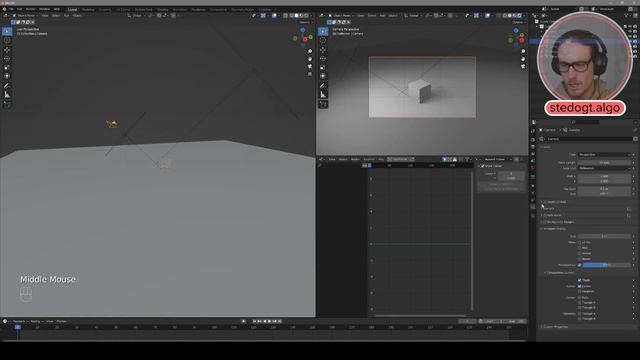Click the Clip Start value field
The width and height of the screenshot is (640, 360).
[604, 189]
